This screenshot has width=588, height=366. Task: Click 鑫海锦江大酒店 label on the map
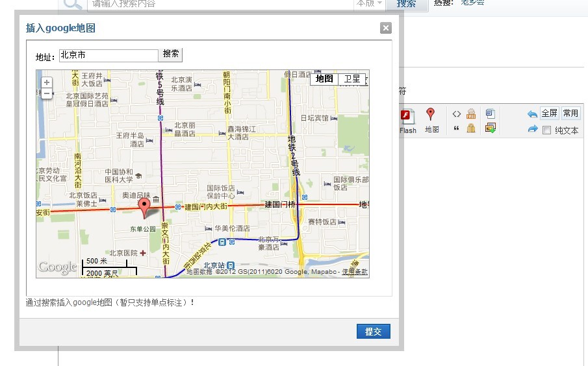pyautogui.click(x=242, y=133)
